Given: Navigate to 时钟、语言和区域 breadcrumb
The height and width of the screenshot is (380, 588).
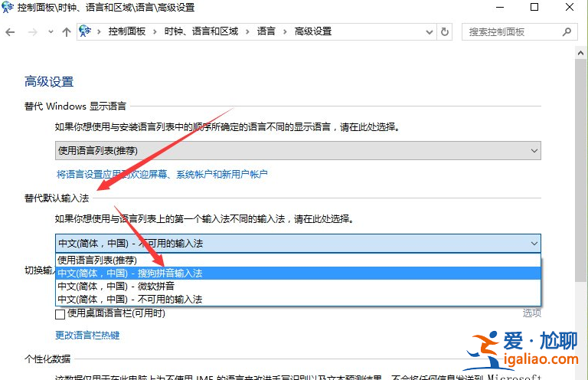Looking at the screenshot, I should [x=201, y=31].
